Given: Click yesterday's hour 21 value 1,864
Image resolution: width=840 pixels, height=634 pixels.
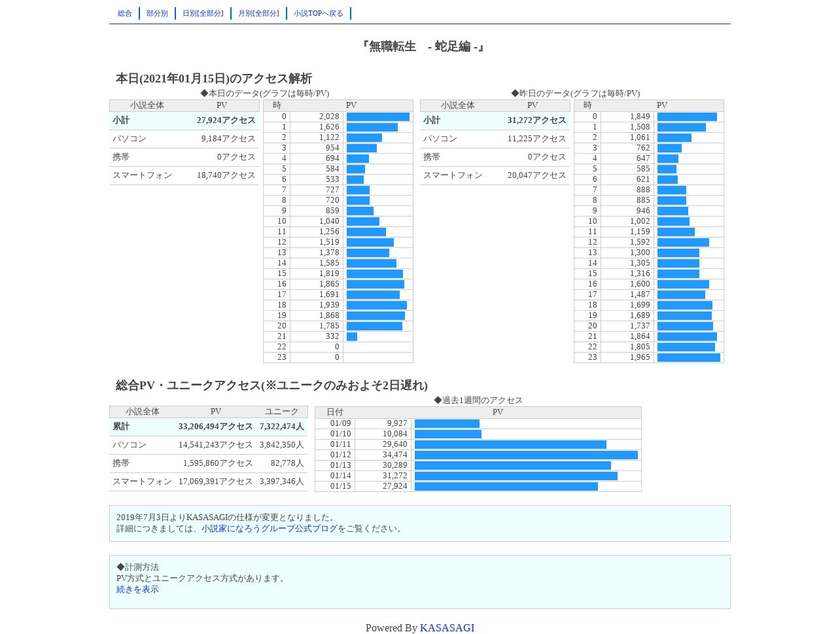Looking at the screenshot, I should click(x=640, y=336).
